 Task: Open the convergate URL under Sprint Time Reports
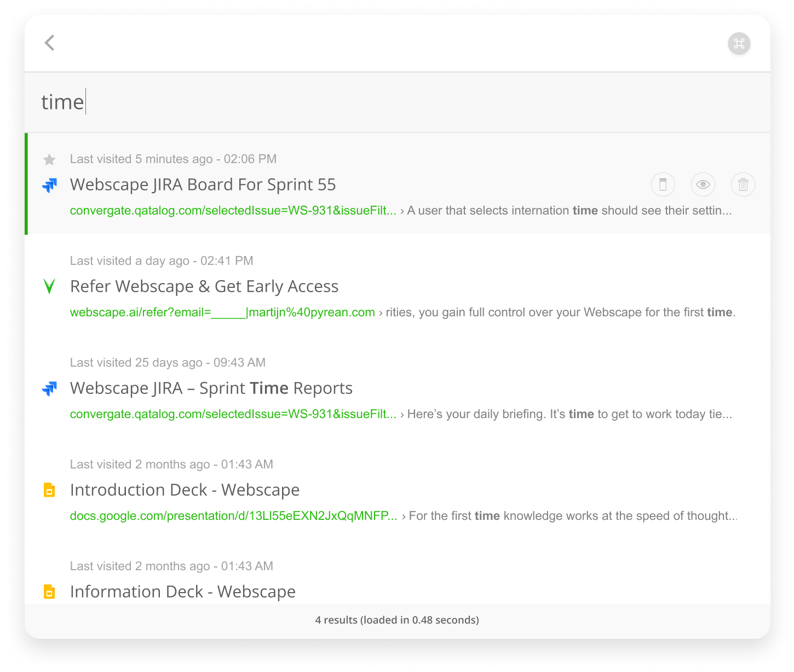click(233, 414)
